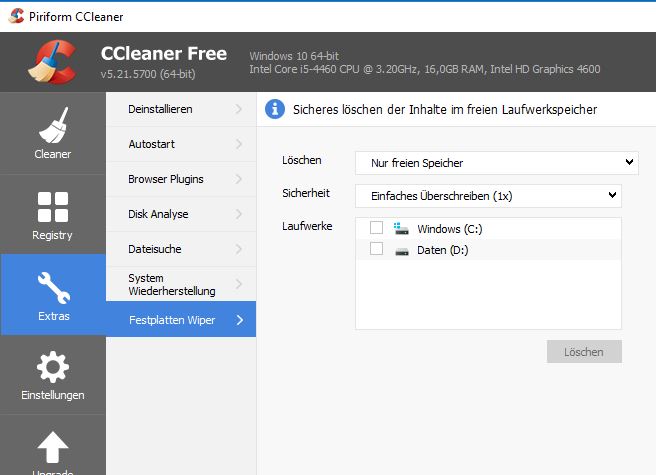Click the 'Windows 10 64-bit' system info text

pos(294,56)
